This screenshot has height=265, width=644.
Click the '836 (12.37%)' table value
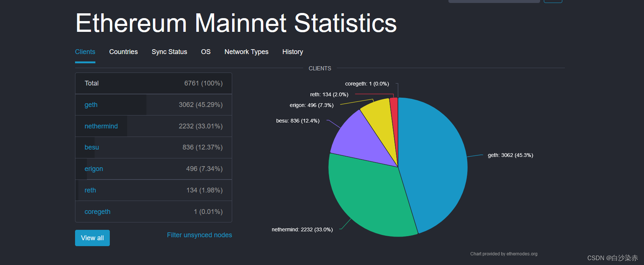coord(203,147)
